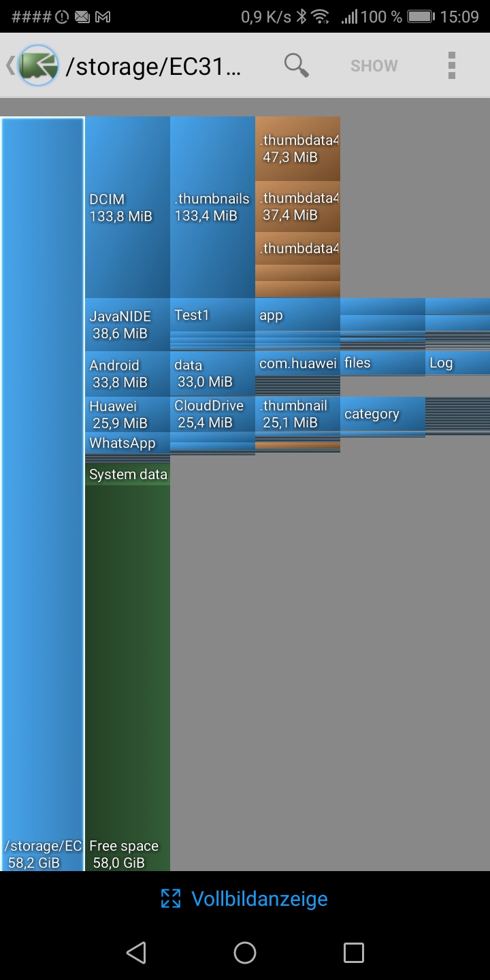Open the three-dot overflow menu
Viewport: 490px width, 980px height.
click(x=451, y=65)
